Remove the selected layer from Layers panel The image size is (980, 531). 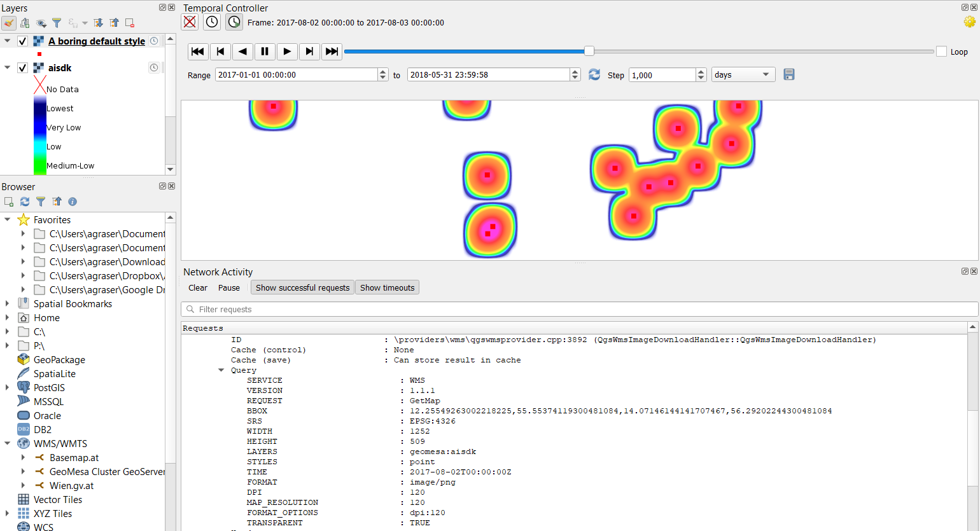point(129,23)
